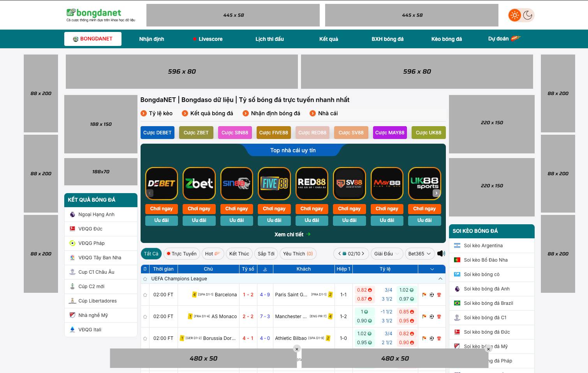Open the DEBET bookmaker logo
This screenshot has width=588, height=373.
pyautogui.click(x=161, y=183)
